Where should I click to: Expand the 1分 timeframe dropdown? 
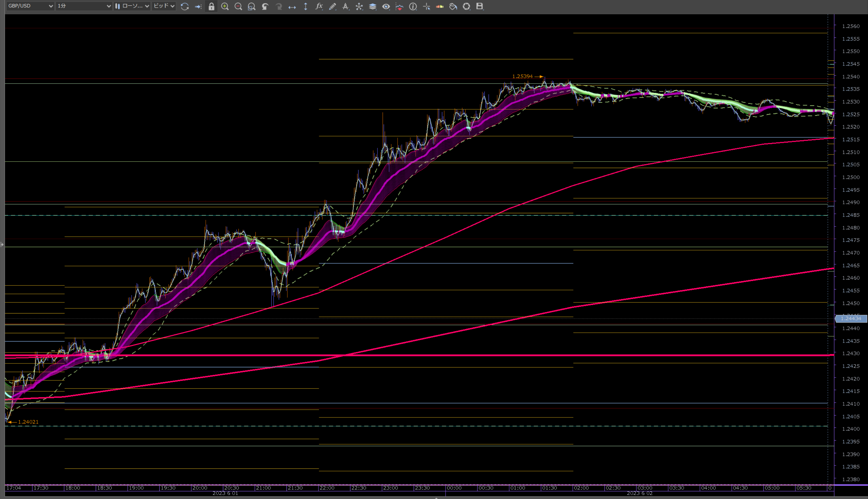84,6
